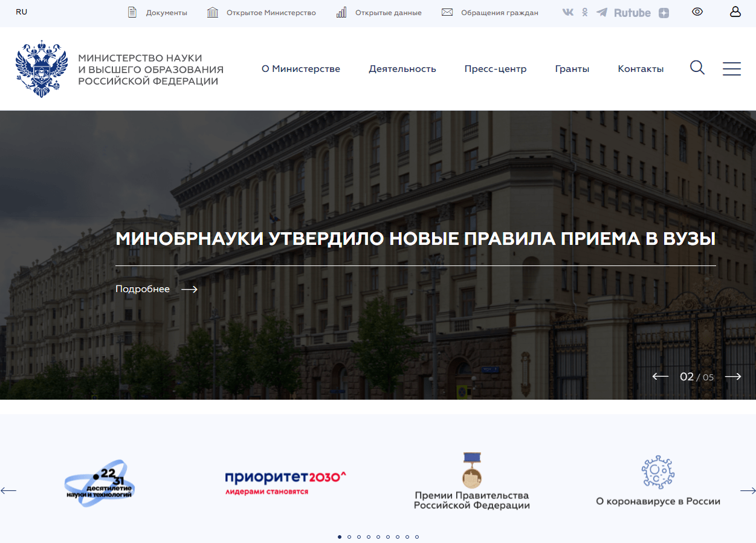Open Премии Правительства Российской Федерации link
Image resolution: width=756 pixels, height=543 pixels.
(472, 501)
